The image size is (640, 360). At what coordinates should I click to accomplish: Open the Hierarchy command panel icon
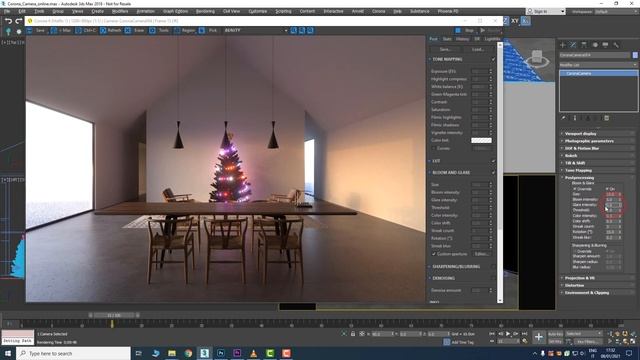[x=584, y=45]
